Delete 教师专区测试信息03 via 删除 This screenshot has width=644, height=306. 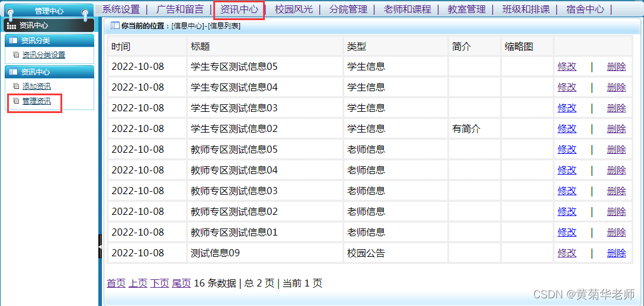click(x=617, y=191)
